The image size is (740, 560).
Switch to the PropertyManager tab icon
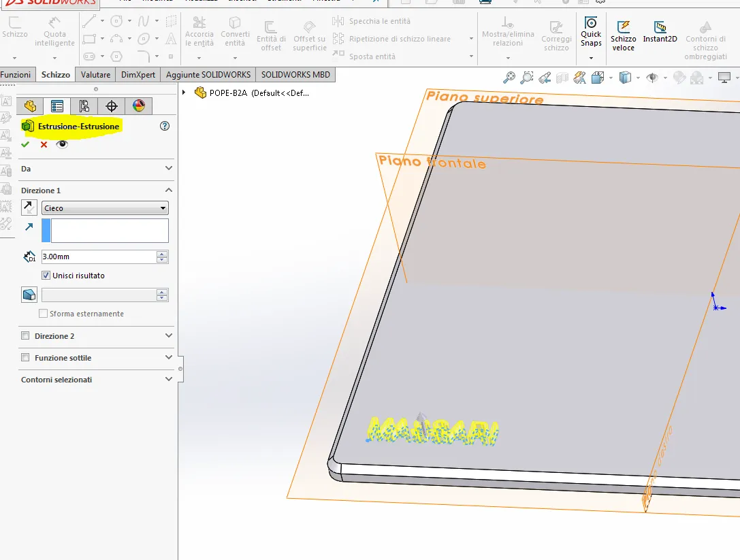pos(57,105)
